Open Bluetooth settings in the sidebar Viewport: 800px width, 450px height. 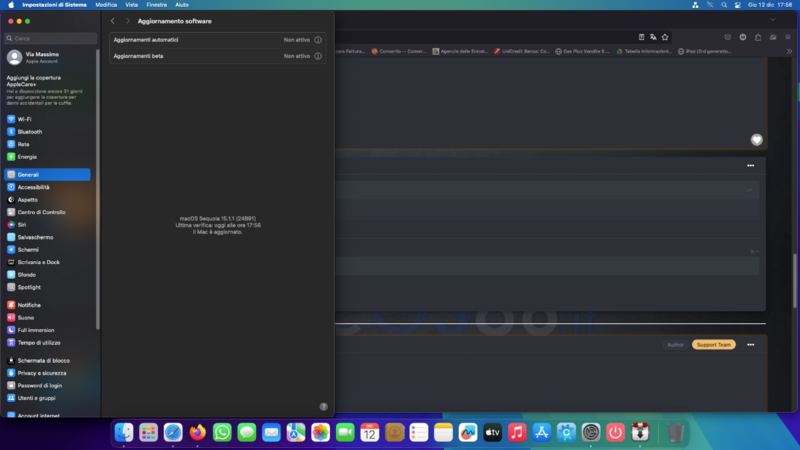coord(29,131)
